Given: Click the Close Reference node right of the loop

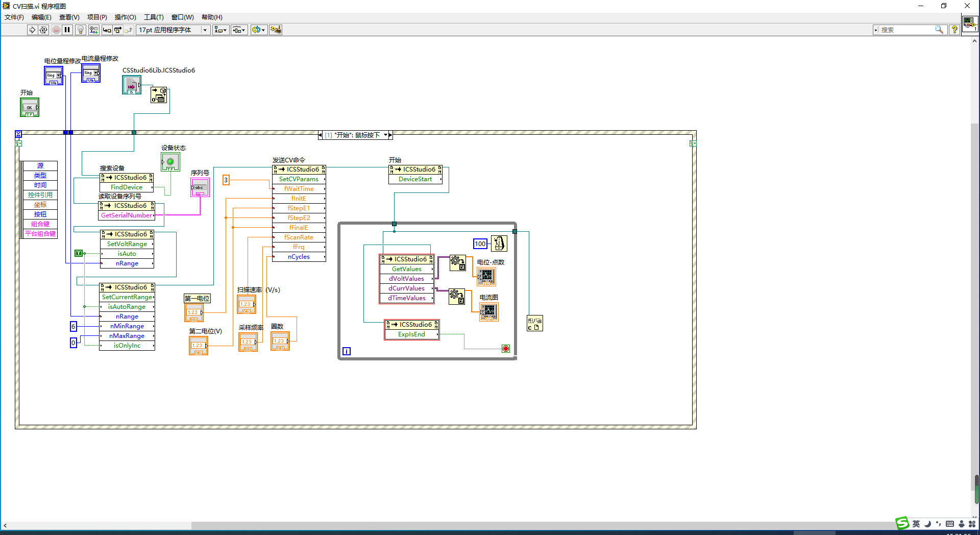Looking at the screenshot, I should click(x=534, y=324).
